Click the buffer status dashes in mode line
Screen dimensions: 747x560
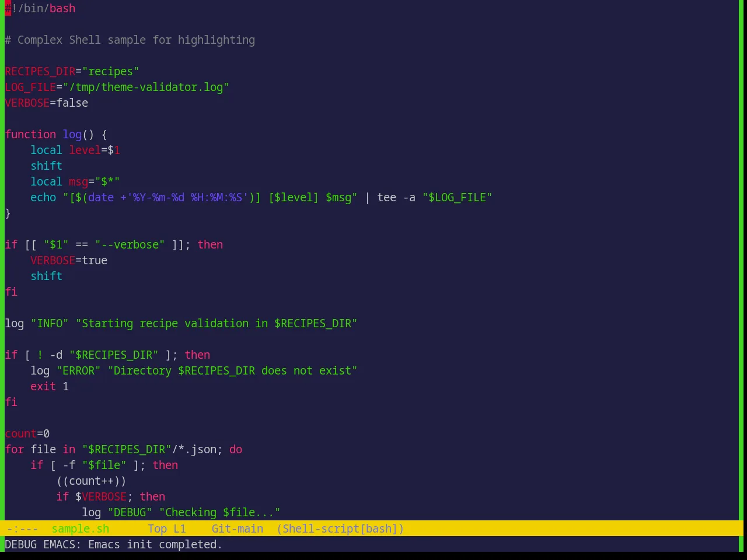tap(23, 528)
